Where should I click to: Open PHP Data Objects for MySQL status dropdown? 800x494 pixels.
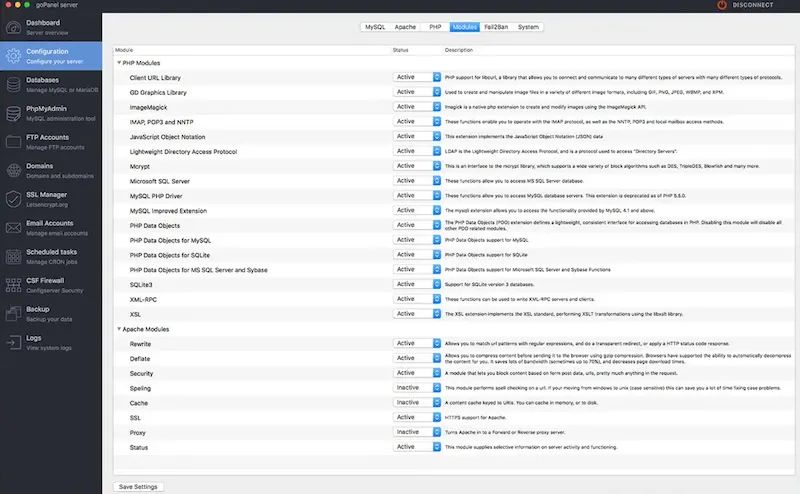(x=417, y=240)
